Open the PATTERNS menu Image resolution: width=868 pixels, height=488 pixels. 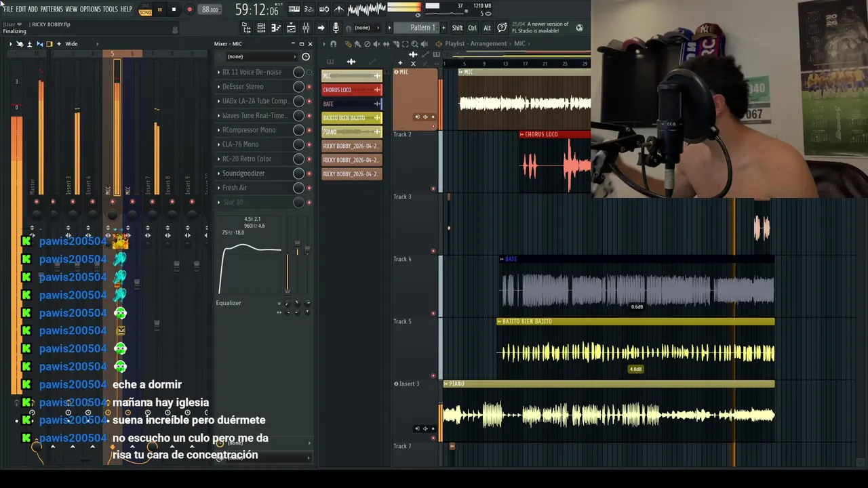[52, 9]
